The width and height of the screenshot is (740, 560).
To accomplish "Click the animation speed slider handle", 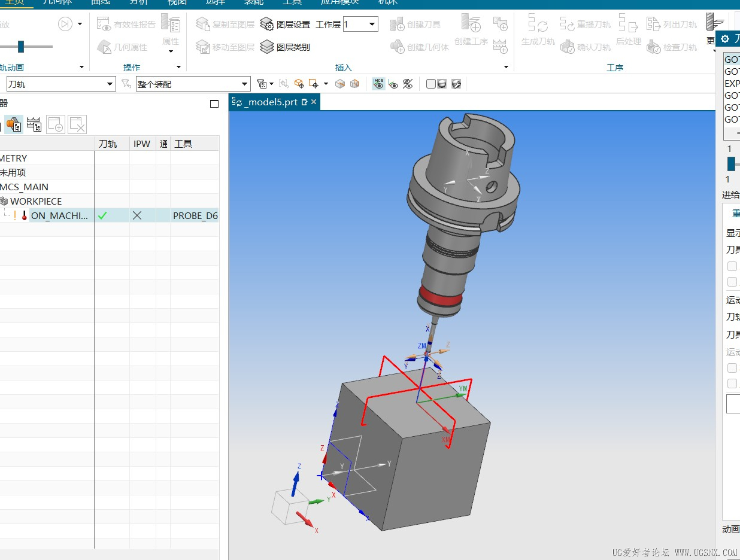I will point(21,47).
